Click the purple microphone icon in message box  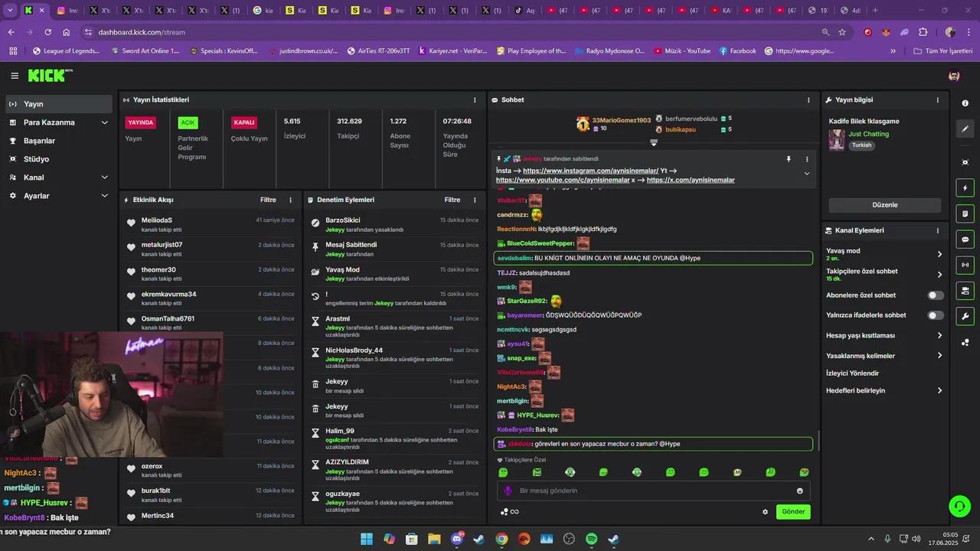click(508, 491)
